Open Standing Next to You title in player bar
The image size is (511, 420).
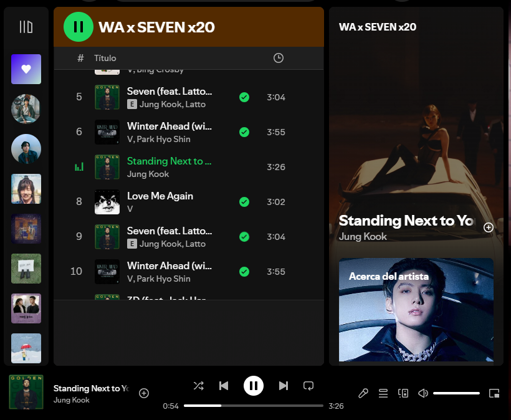[x=91, y=388]
